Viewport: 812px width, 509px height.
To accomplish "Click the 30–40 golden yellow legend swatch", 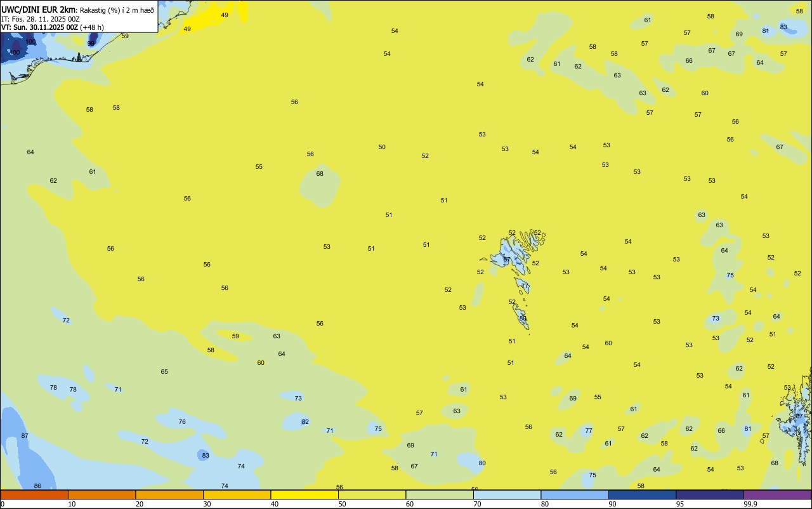I will coord(237,494).
